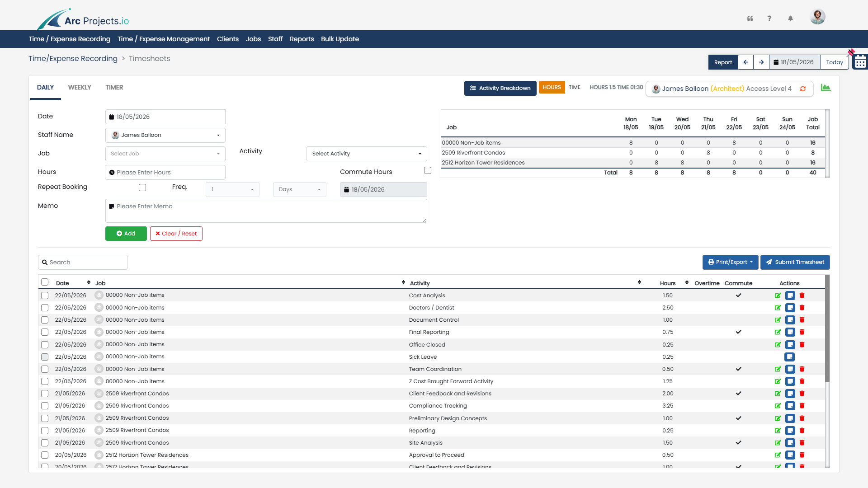Open the green chart icon
Image resolution: width=868 pixels, height=488 pixels.
pos(826,88)
